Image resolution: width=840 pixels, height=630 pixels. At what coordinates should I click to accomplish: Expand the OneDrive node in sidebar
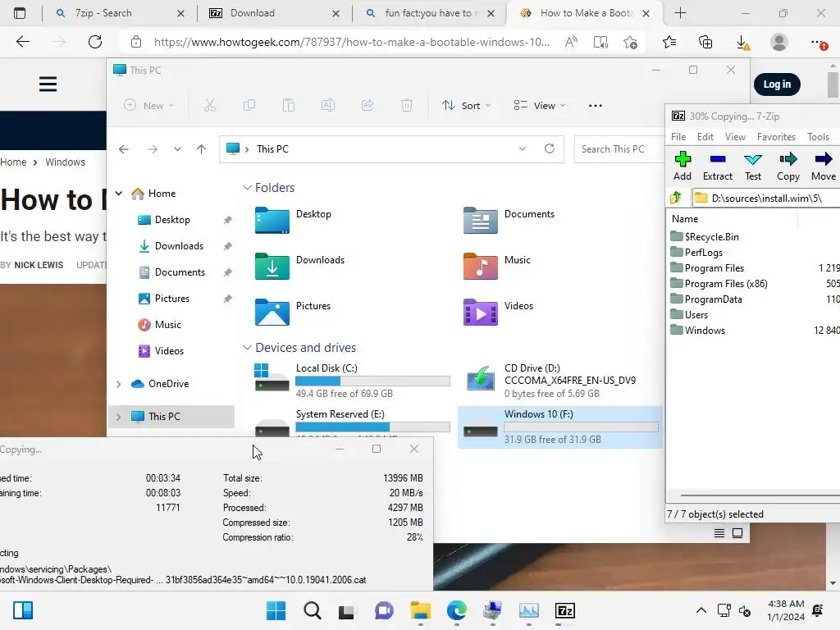[x=119, y=384]
